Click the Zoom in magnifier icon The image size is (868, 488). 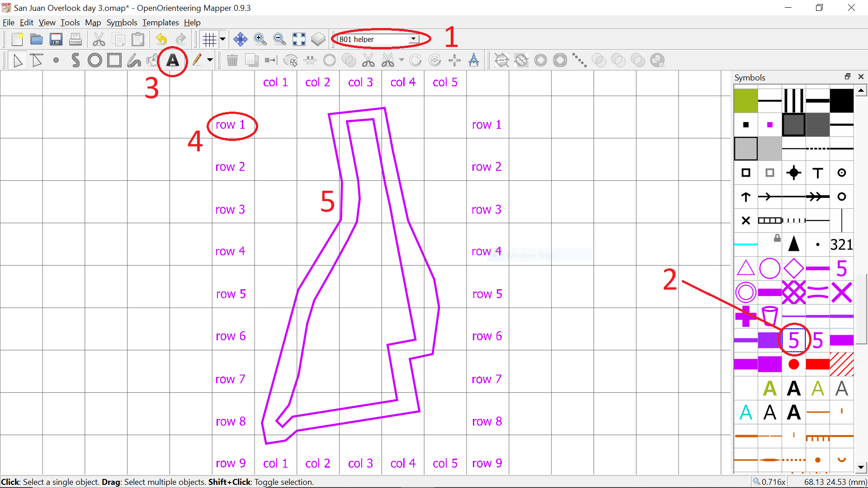pos(260,39)
